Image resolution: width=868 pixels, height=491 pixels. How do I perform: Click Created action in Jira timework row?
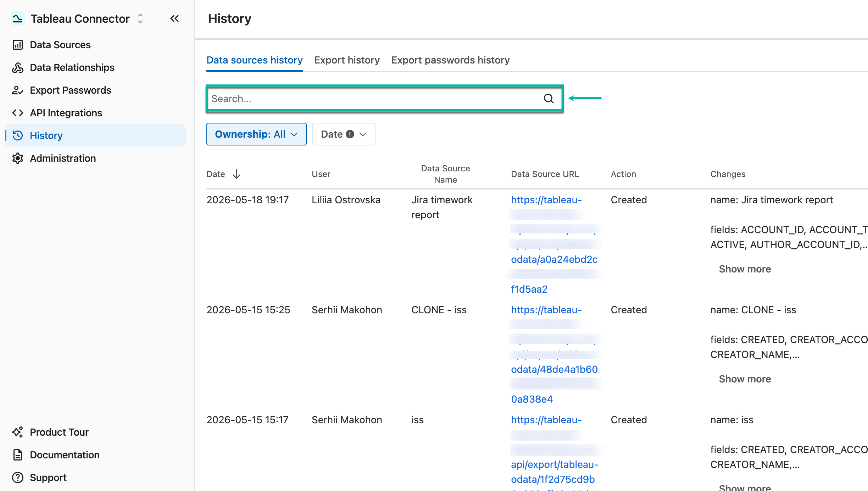629,200
